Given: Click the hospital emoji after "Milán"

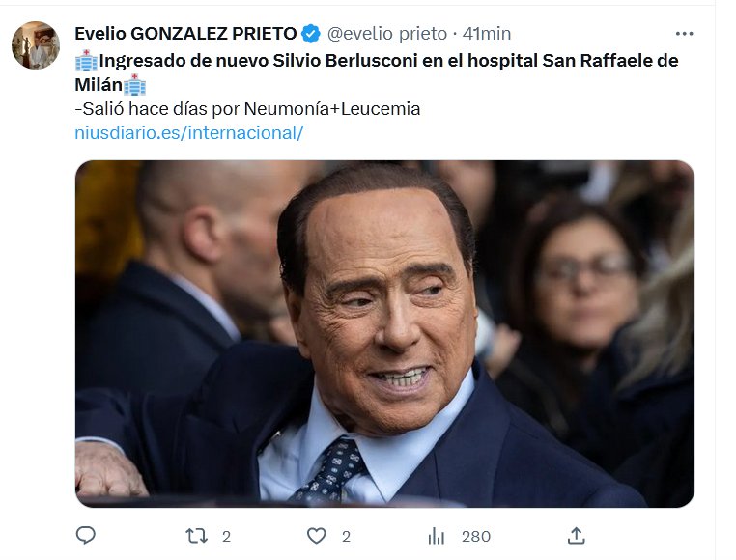Looking at the screenshot, I should coord(135,85).
